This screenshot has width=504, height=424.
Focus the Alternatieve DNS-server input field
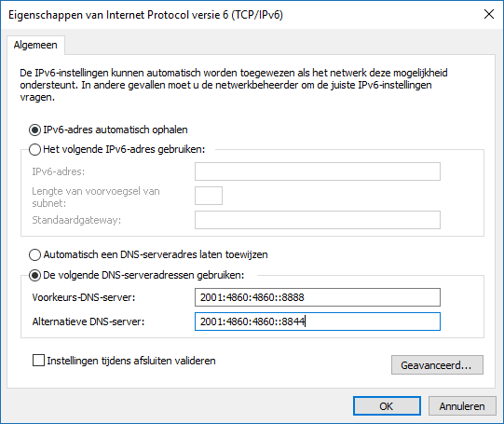click(318, 321)
